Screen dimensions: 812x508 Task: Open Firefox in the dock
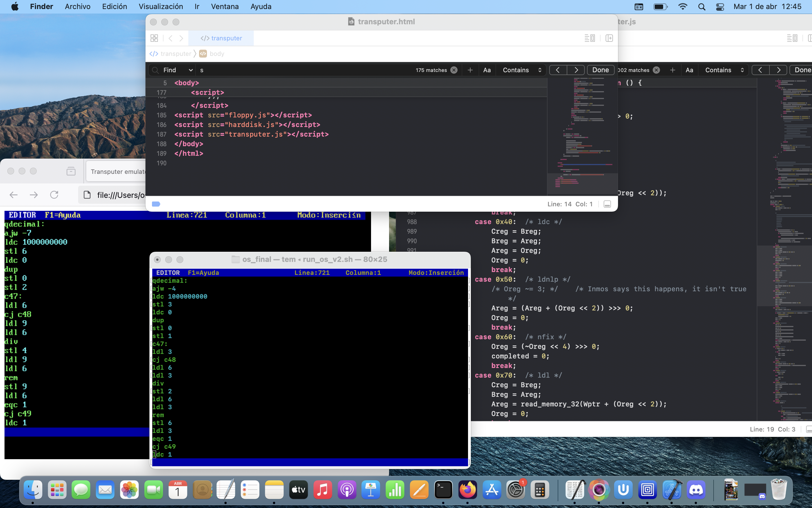pyautogui.click(x=468, y=490)
